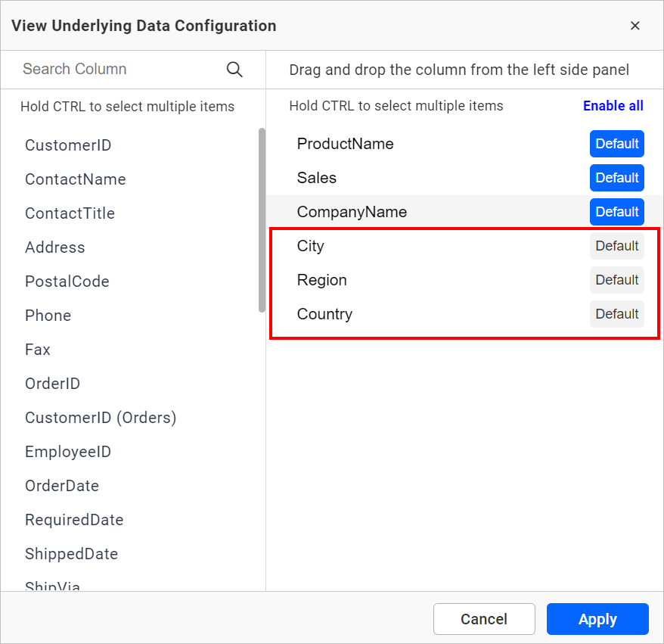Select ContactName in the column list
This screenshot has width=664, height=644.
coord(76,179)
